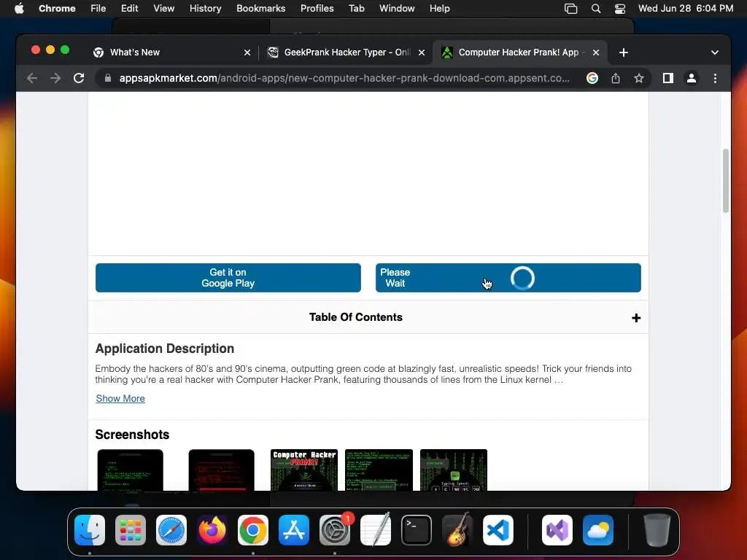The image size is (747, 560).
Task: Open a new tab with plus button
Action: pos(624,52)
